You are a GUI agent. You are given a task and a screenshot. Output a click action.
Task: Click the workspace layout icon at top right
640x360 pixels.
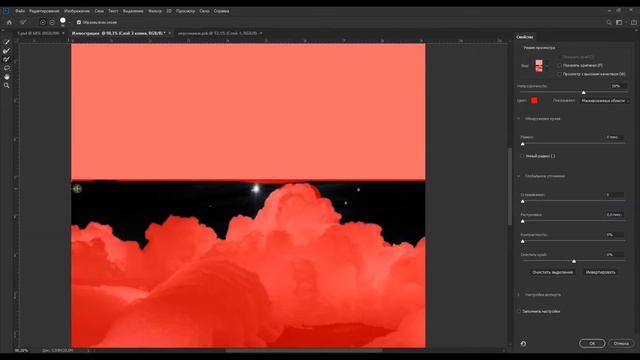[619, 22]
